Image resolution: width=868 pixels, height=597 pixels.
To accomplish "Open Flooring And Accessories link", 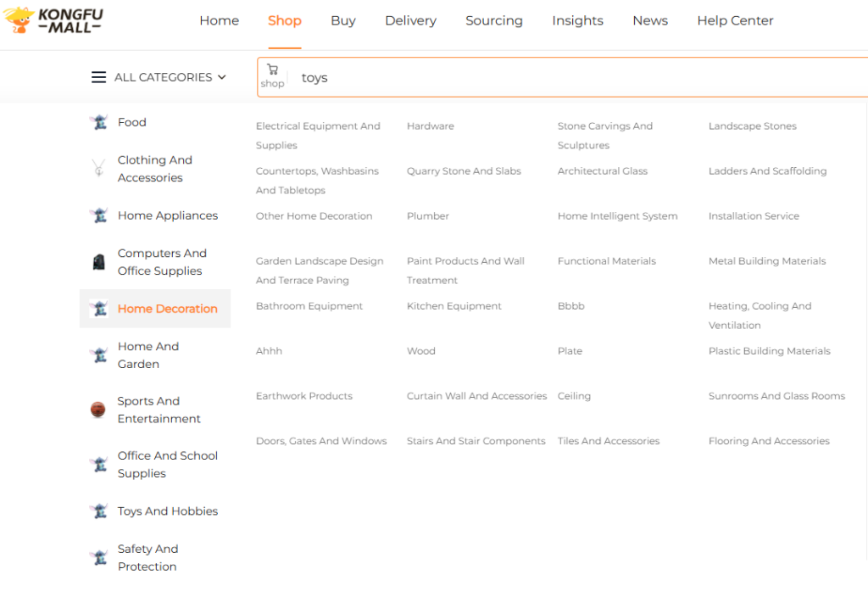I will [769, 441].
